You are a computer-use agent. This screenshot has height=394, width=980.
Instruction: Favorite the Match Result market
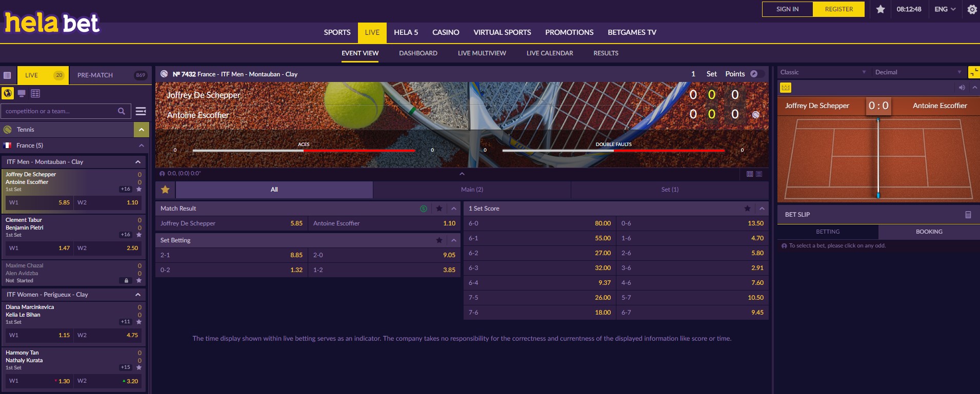pyautogui.click(x=439, y=209)
